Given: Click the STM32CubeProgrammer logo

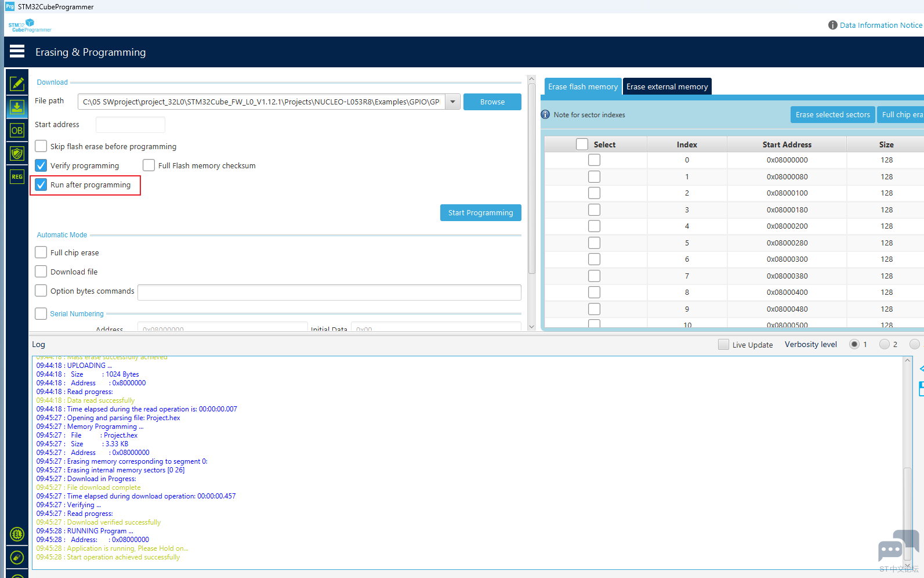Looking at the screenshot, I should 30,26.
